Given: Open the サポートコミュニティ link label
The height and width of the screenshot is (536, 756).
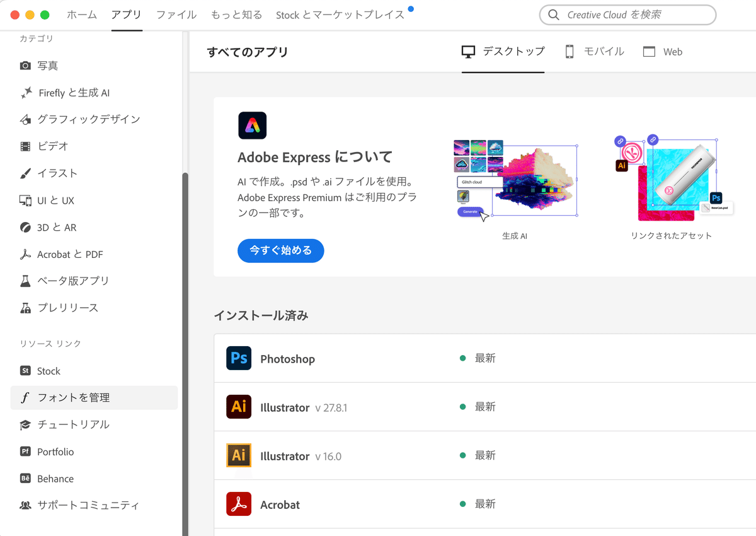Looking at the screenshot, I should click(x=88, y=506).
